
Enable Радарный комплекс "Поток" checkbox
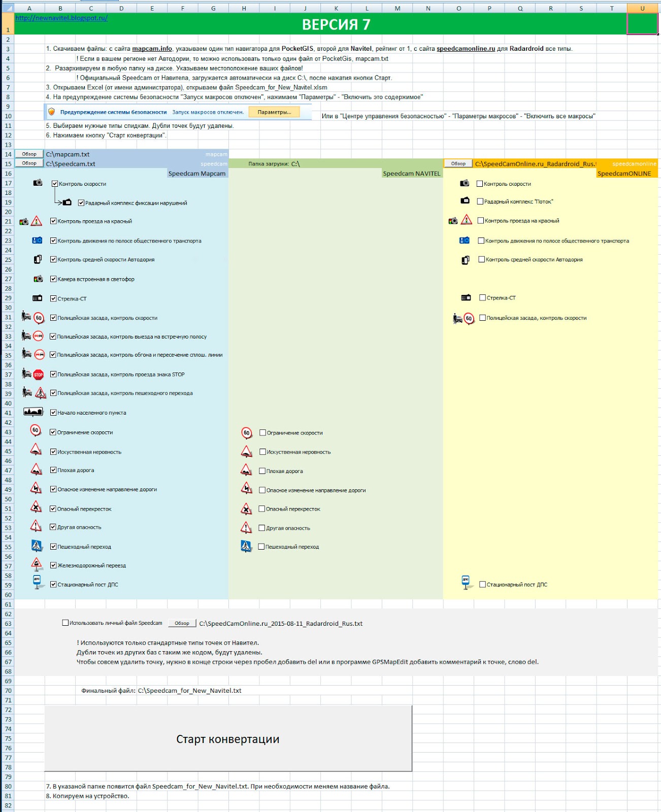coord(480,201)
